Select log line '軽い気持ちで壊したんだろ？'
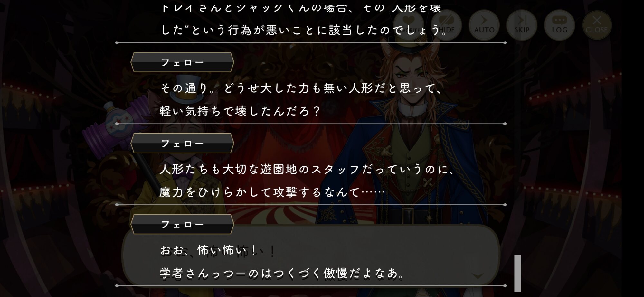644x297 pixels. pyautogui.click(x=240, y=111)
